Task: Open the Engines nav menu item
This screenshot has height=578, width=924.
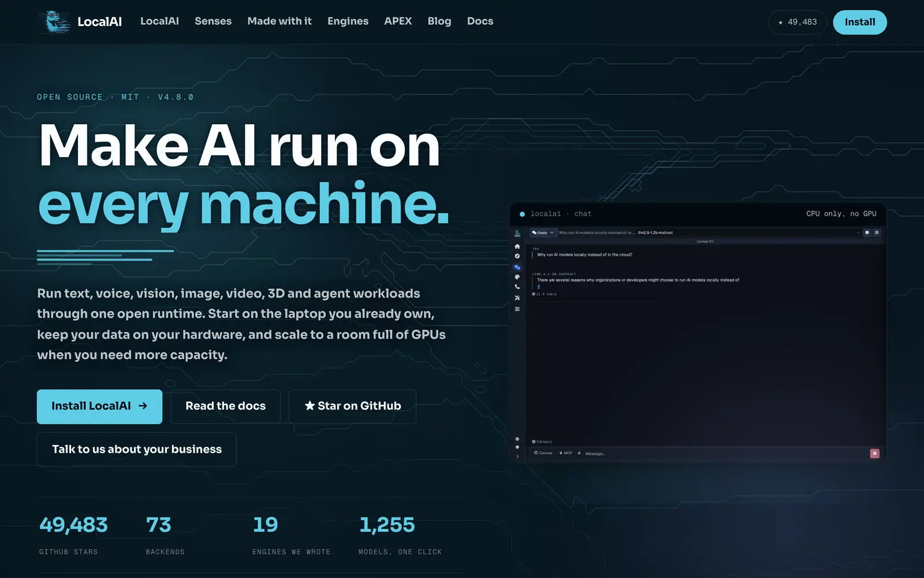Action: click(x=348, y=21)
